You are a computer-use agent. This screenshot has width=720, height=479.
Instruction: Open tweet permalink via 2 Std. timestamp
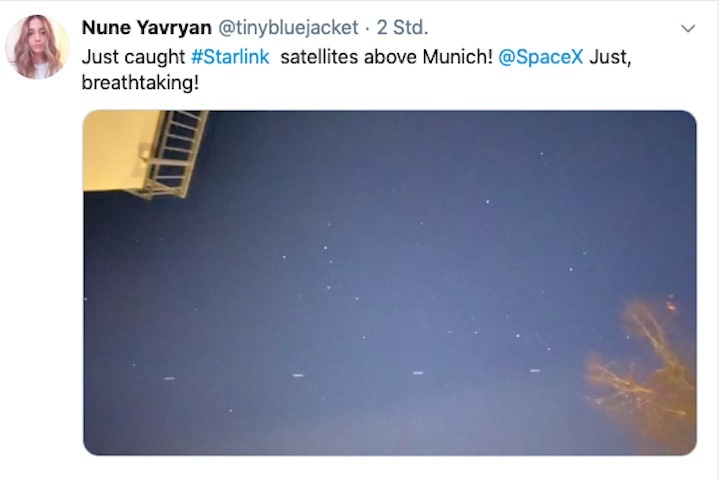click(402, 28)
